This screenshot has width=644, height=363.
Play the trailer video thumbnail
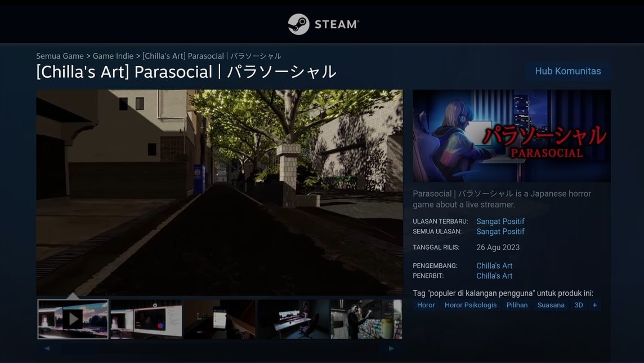73,319
